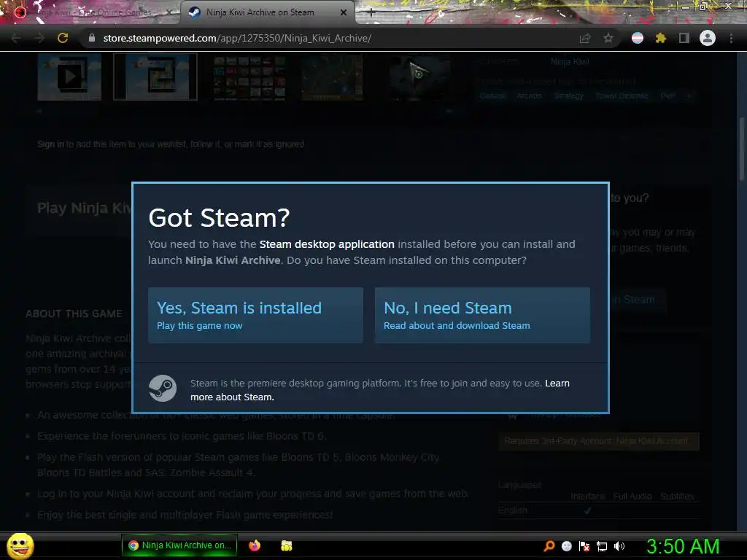Open the Extensions puzzle piece menu
747x560 pixels.
[660, 38]
